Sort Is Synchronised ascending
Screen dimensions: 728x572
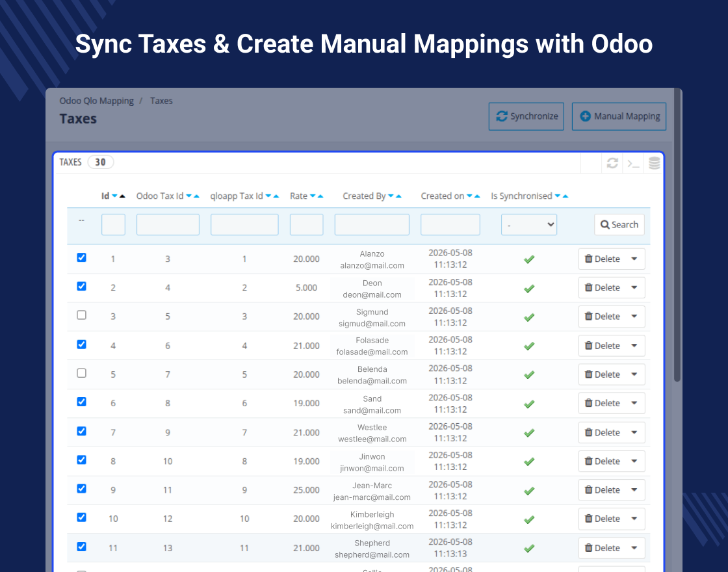565,196
